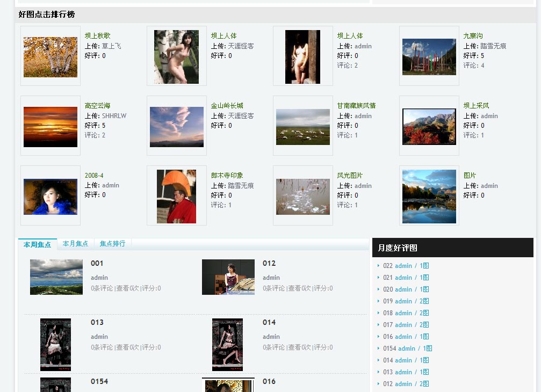Open monthly list entry 014 admin
The width and height of the screenshot is (541, 392).
click(406, 360)
